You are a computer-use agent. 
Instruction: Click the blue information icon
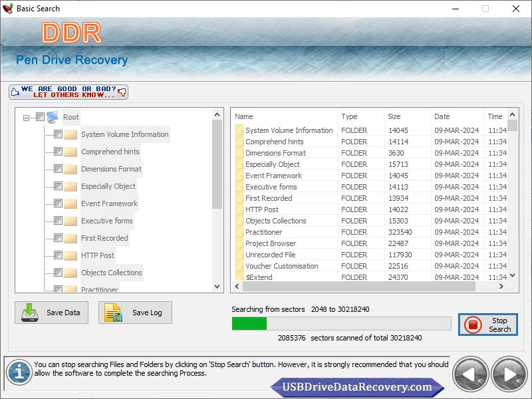19,372
